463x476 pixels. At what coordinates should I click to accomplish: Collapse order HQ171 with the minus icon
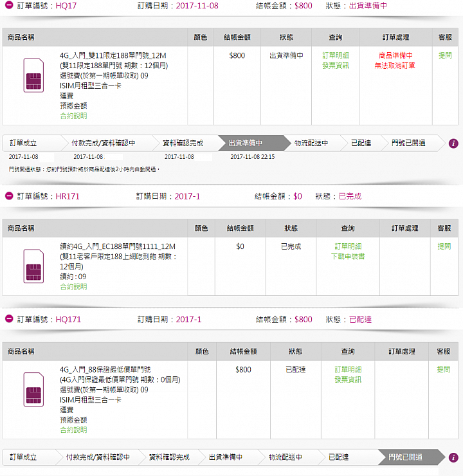click(x=9, y=319)
